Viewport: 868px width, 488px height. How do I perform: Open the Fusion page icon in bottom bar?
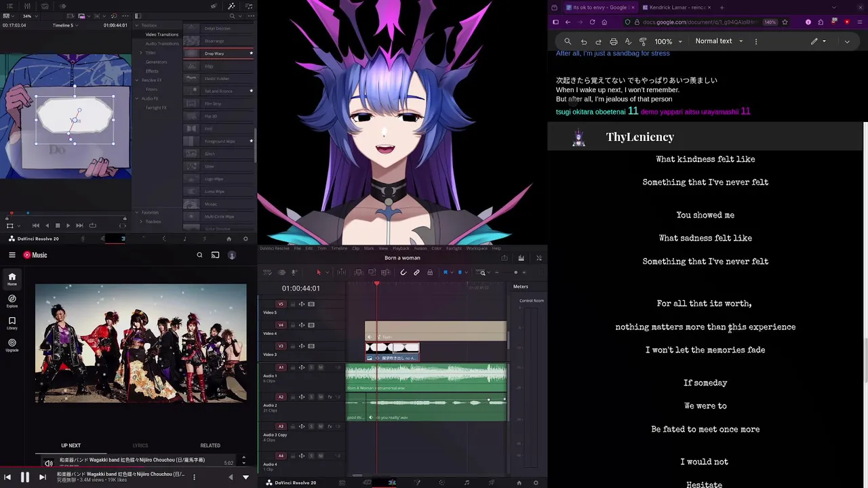(417, 483)
